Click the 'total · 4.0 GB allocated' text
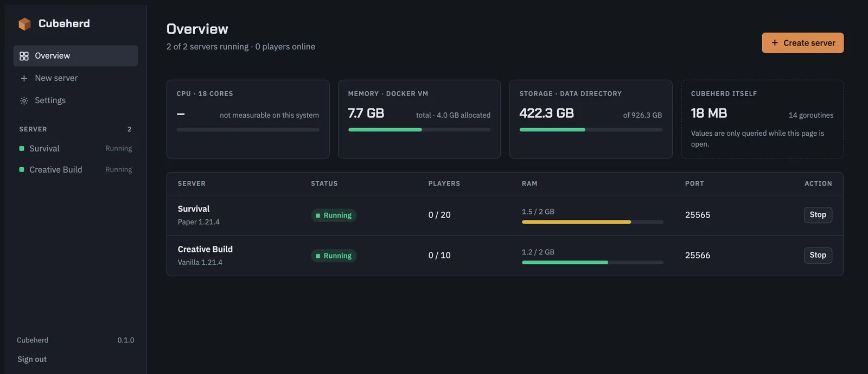 tap(453, 115)
